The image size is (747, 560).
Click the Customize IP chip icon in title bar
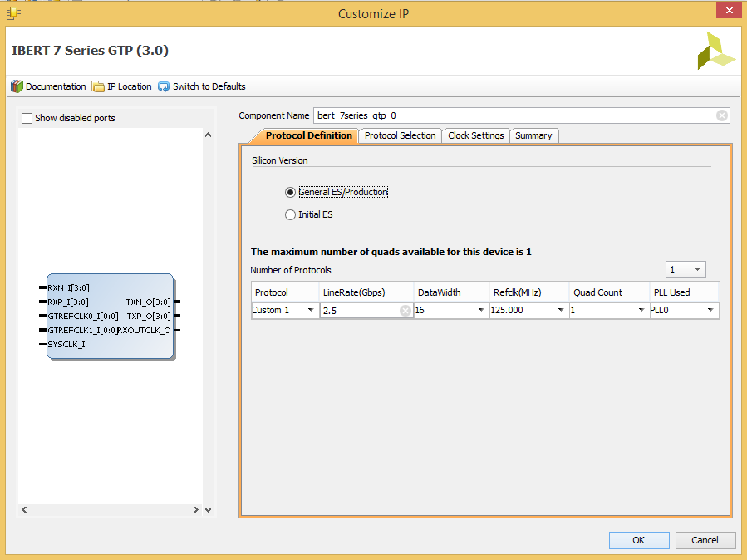tap(14, 13)
